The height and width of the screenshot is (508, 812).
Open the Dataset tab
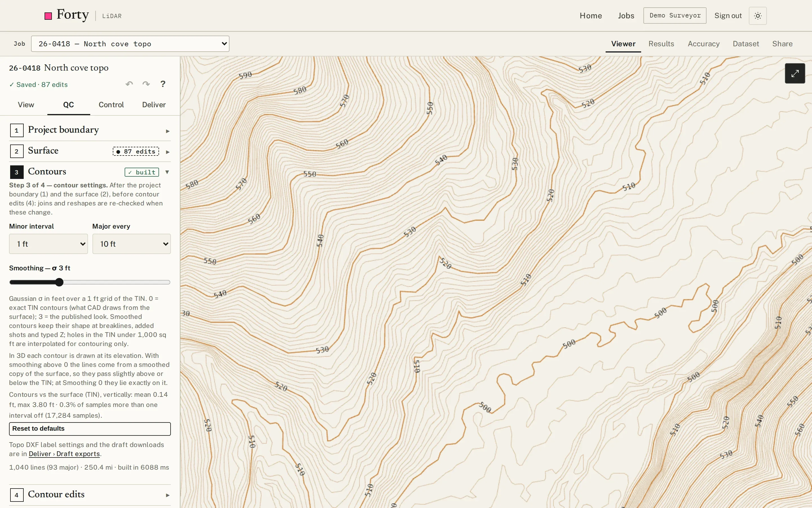tap(745, 44)
